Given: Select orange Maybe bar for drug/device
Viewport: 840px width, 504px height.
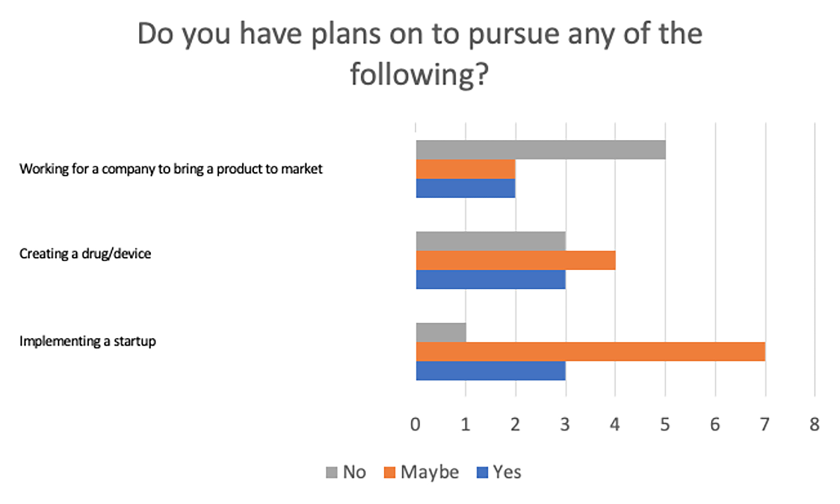Looking at the screenshot, I should (x=516, y=260).
